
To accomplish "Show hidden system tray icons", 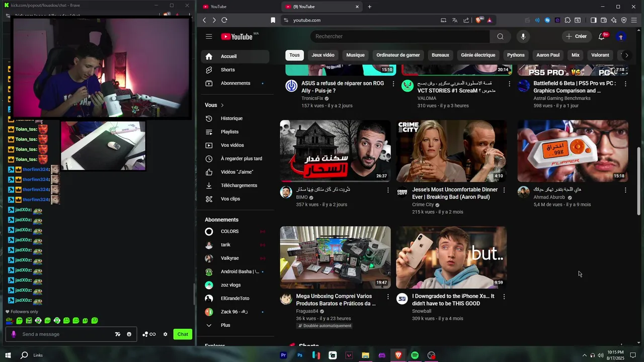I will (x=584, y=355).
